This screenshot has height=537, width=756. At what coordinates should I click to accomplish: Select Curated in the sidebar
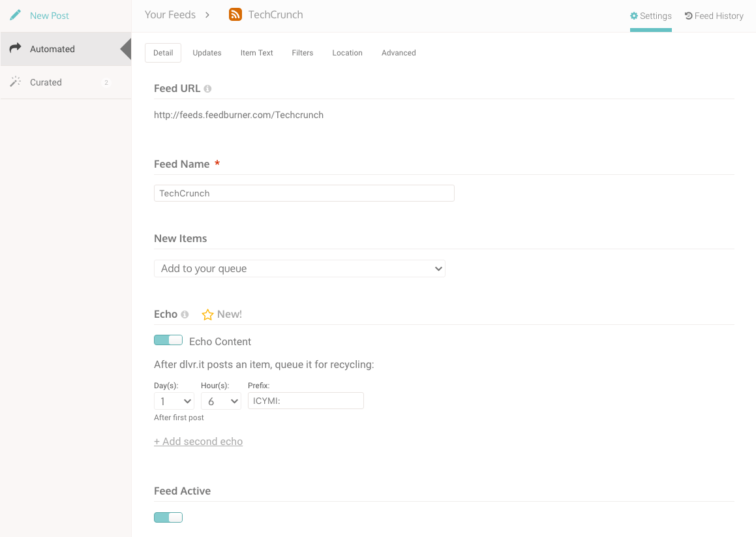(x=66, y=82)
